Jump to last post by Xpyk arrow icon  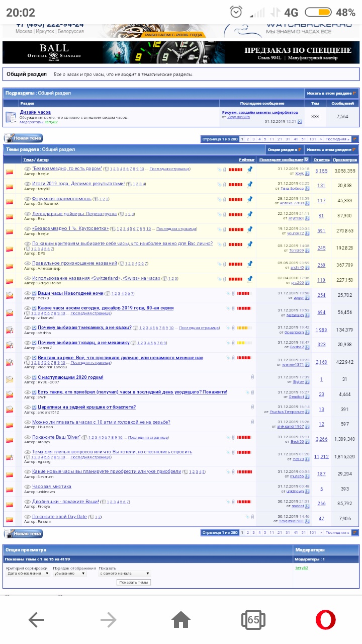click(x=307, y=173)
